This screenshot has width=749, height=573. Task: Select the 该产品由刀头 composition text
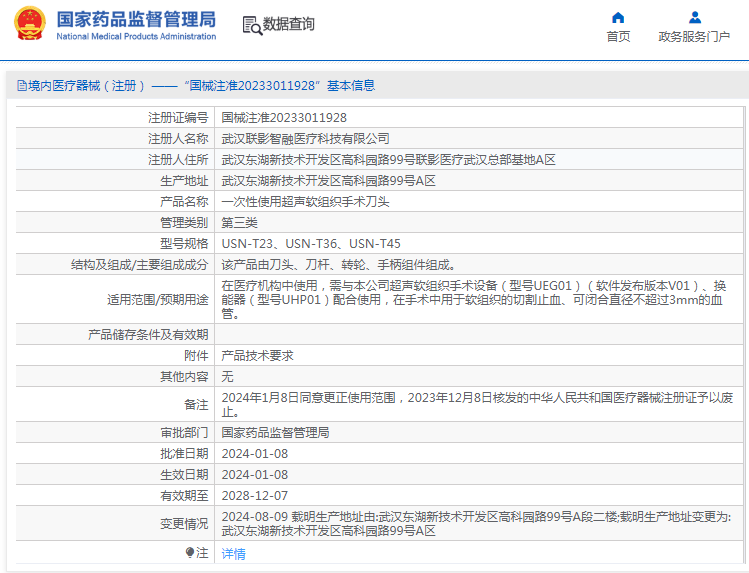click(x=338, y=265)
